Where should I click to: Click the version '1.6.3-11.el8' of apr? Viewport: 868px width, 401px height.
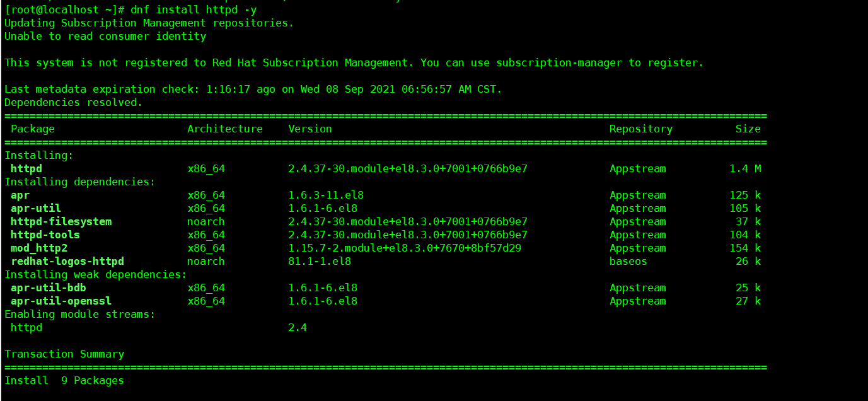[326, 195]
